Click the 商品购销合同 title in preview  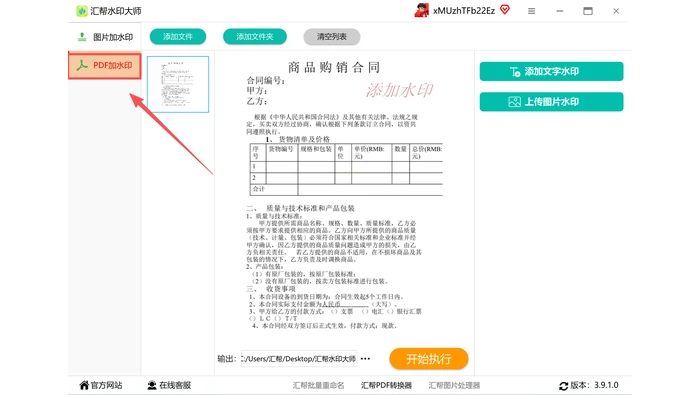point(334,67)
